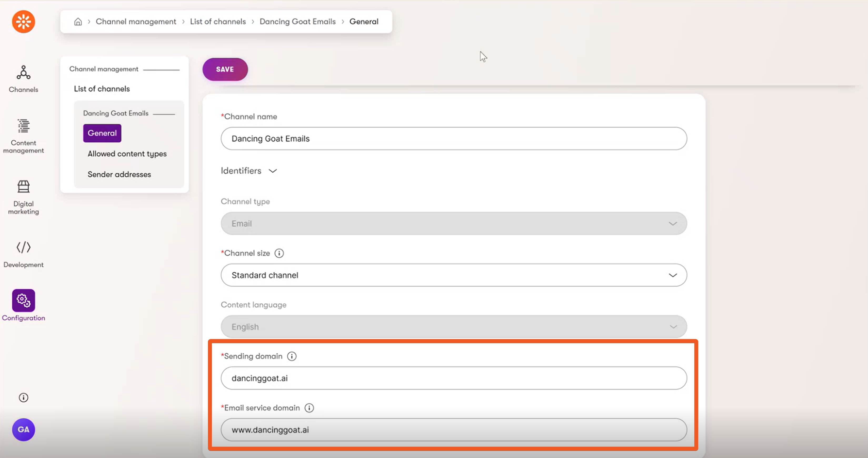Click the info icon above avatar
This screenshot has height=458, width=868.
pos(23,398)
